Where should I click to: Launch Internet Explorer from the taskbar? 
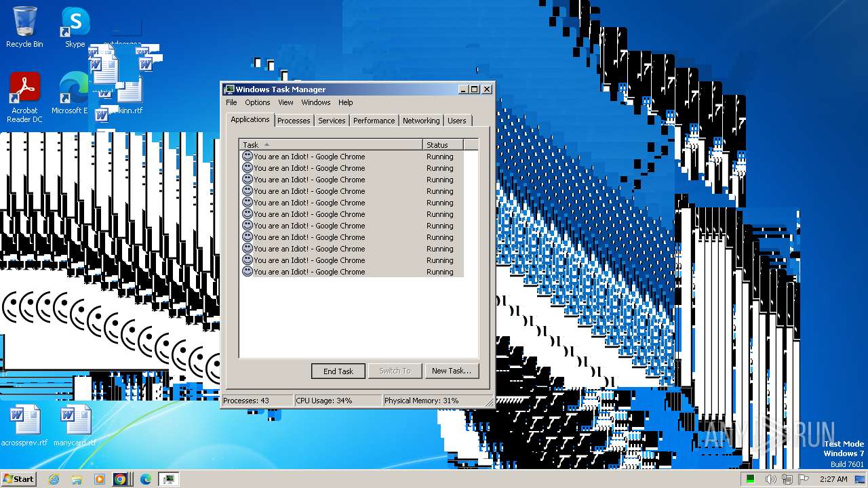[54, 479]
